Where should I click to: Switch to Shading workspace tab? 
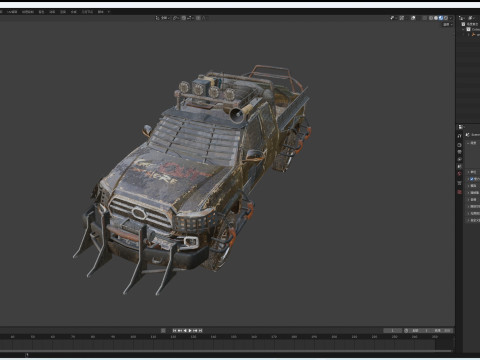point(41,12)
